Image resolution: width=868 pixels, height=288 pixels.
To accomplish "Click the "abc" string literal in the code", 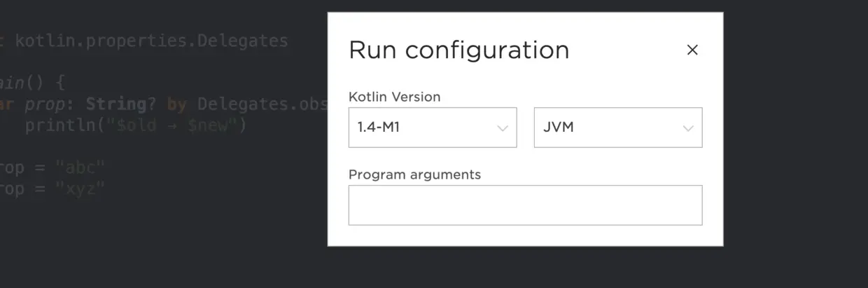I will [80, 168].
